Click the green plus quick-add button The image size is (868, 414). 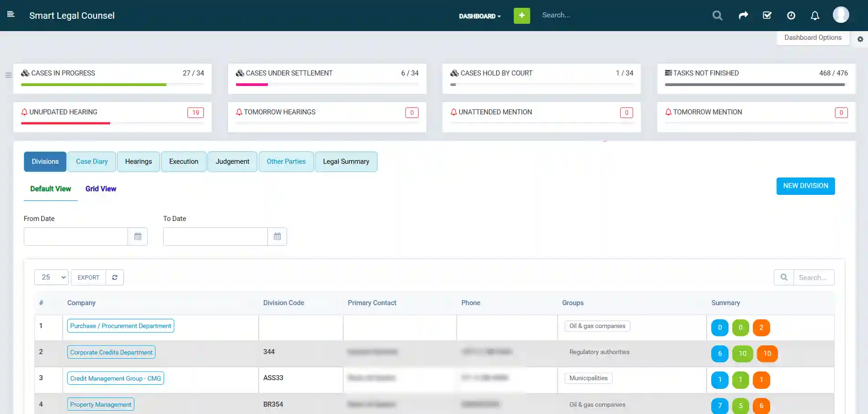tap(522, 15)
